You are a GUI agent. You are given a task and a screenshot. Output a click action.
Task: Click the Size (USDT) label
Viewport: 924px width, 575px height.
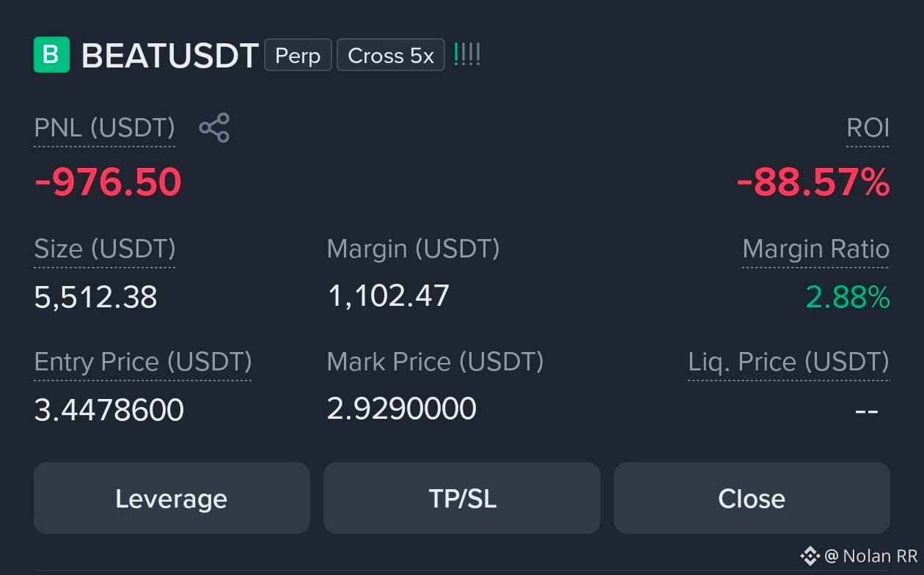click(x=105, y=249)
